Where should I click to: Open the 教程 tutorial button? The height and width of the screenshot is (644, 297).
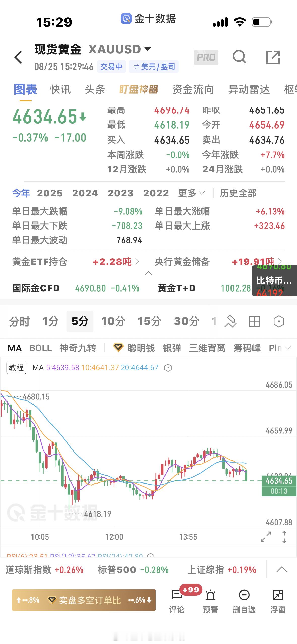tap(16, 368)
